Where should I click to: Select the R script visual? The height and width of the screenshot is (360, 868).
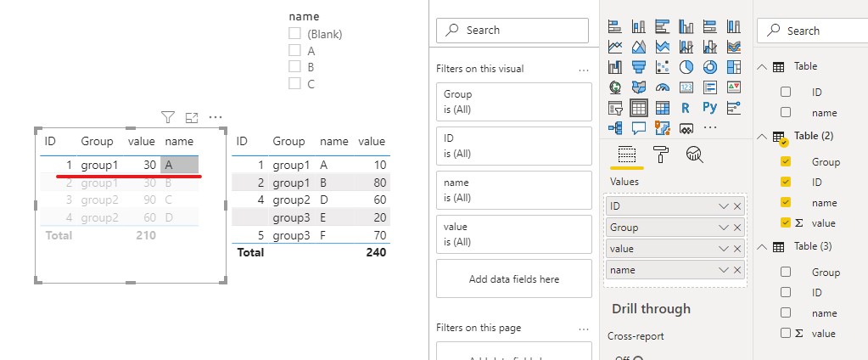[686, 108]
